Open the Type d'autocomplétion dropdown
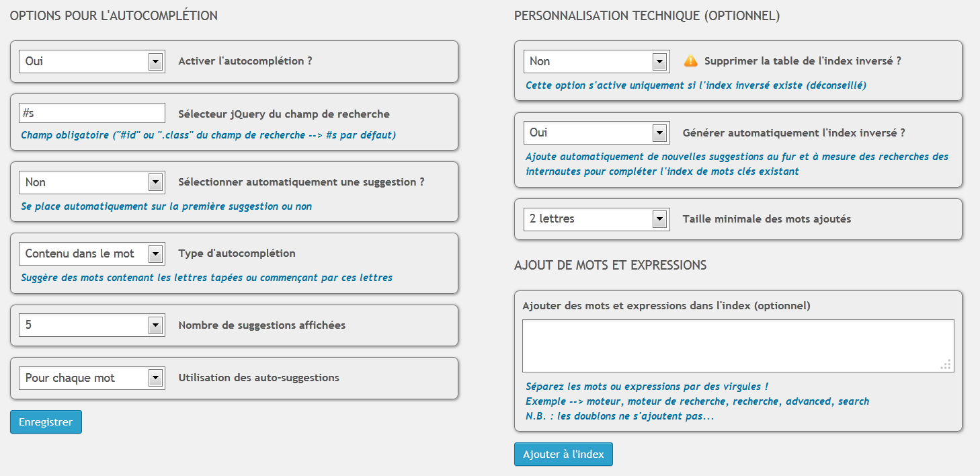980x476 pixels. 91,253
